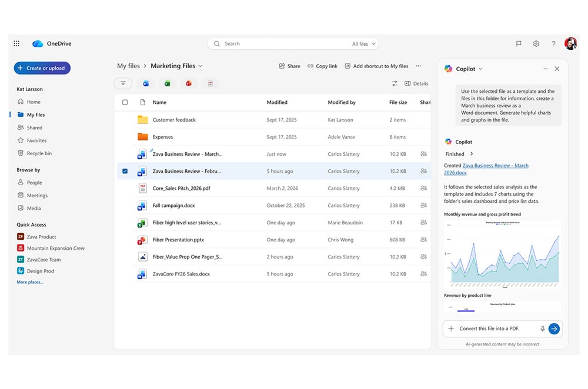
Task: Open the file filter menu pill
Action: click(123, 83)
